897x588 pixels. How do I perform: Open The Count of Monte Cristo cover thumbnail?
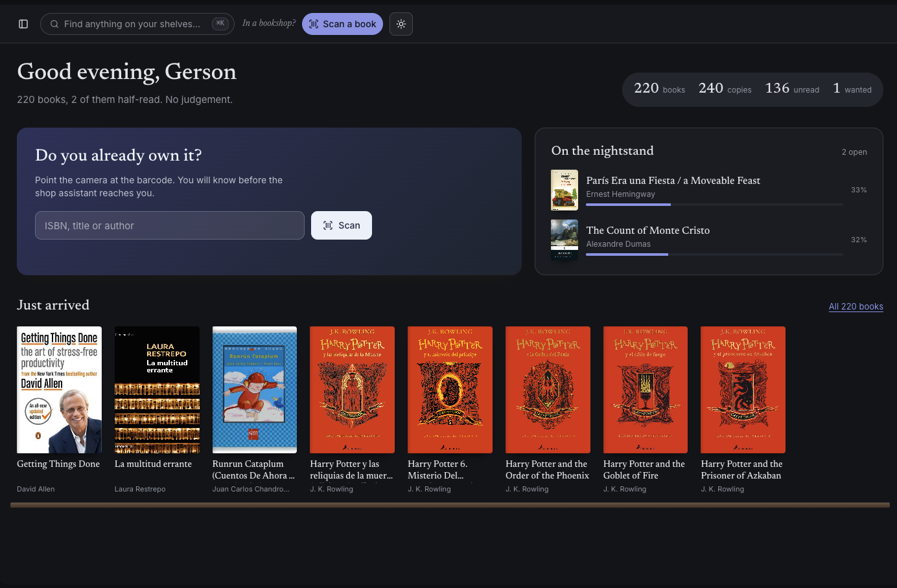565,240
